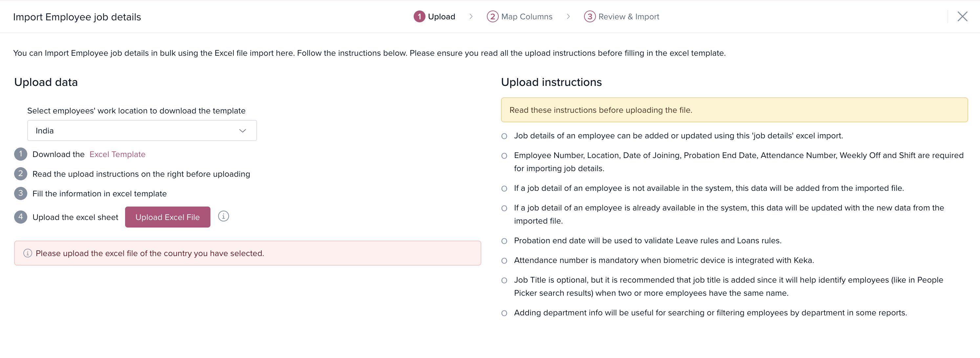Click the numbered 4 badge beside Upload the excel sheet
This screenshot has height=358, width=980.
click(x=21, y=217)
